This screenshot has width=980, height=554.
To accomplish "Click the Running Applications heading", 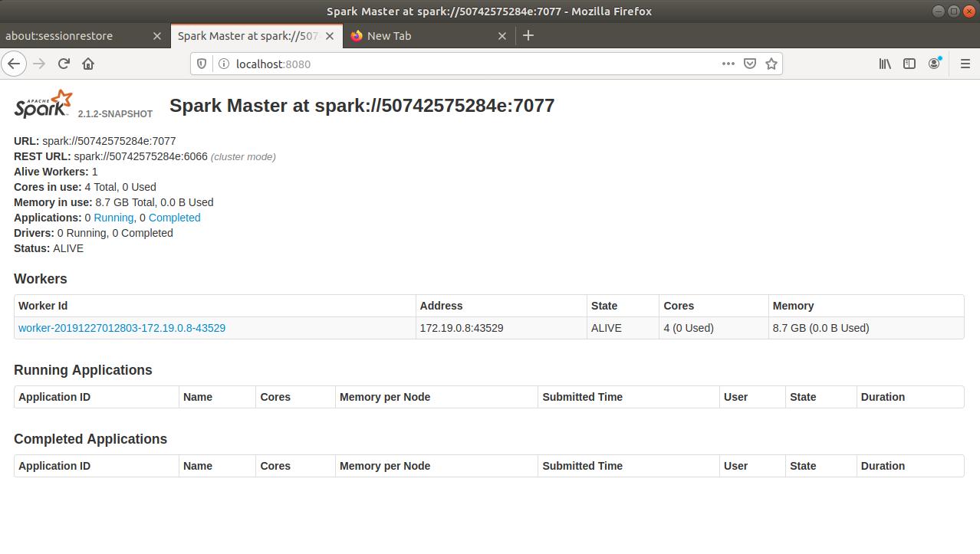I will [83, 370].
